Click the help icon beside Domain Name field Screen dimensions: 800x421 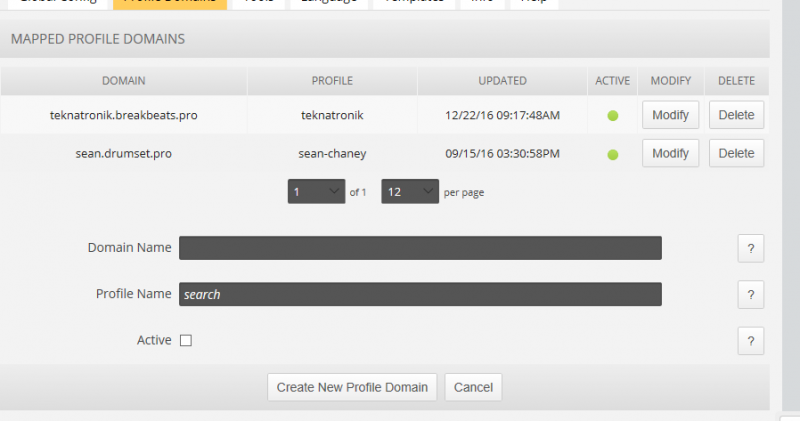750,249
